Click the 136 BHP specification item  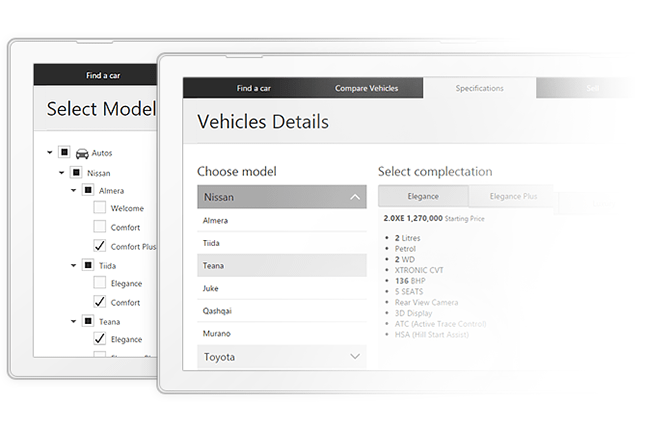410,281
